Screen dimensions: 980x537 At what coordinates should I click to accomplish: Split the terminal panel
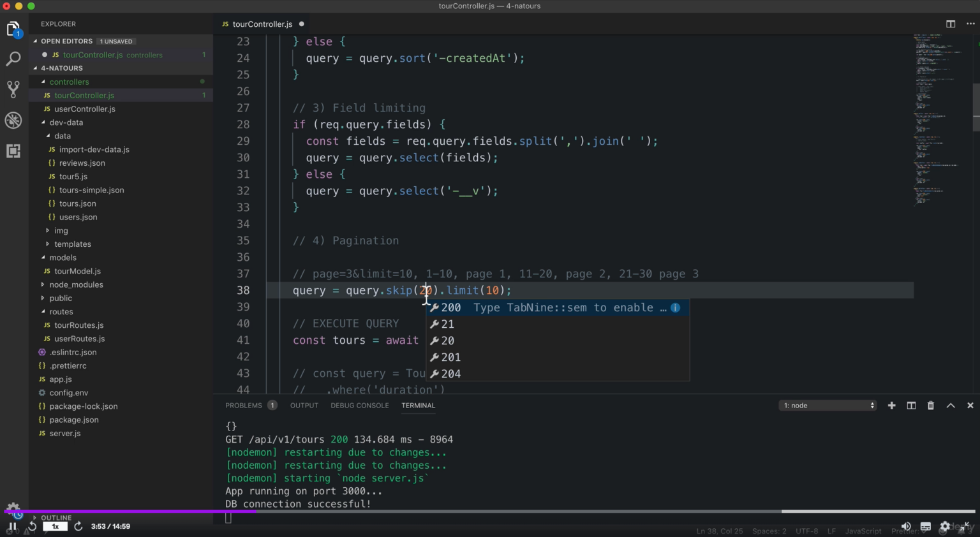(911, 406)
